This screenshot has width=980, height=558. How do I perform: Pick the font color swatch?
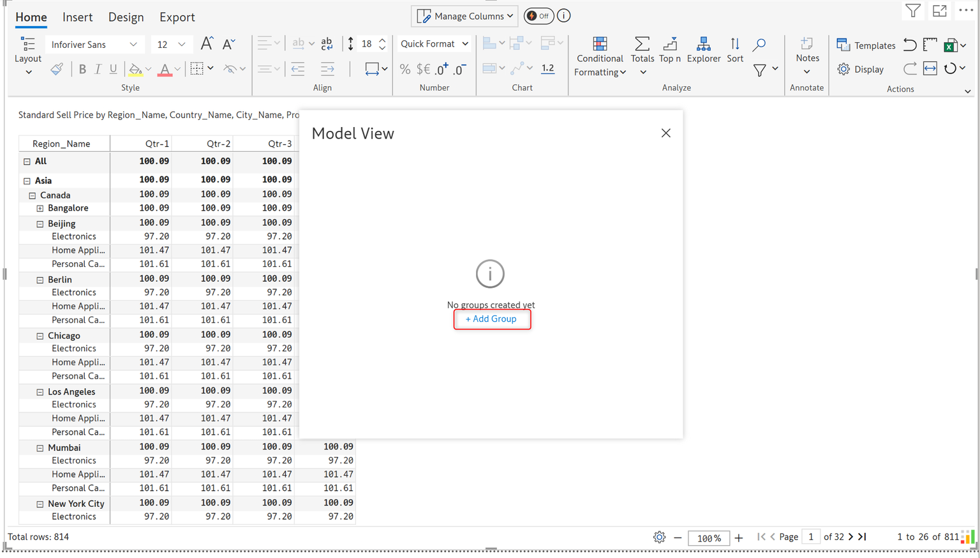[x=165, y=69]
